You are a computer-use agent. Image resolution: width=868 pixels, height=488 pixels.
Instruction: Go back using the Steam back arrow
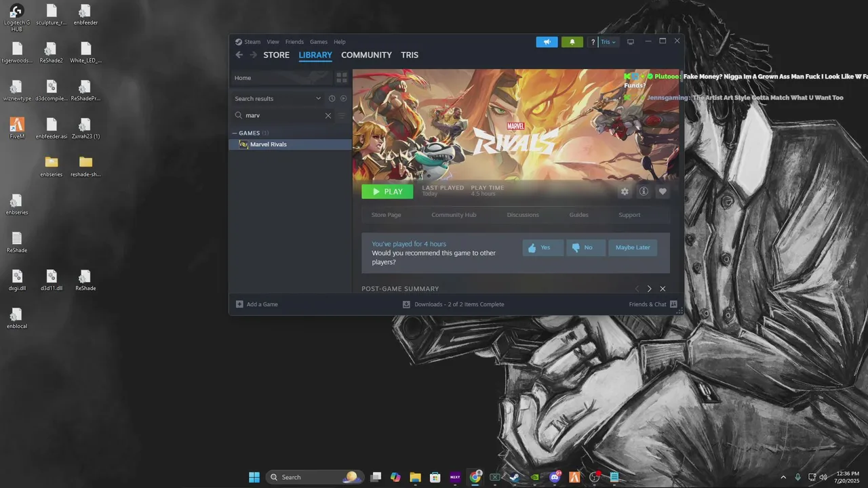(239, 55)
